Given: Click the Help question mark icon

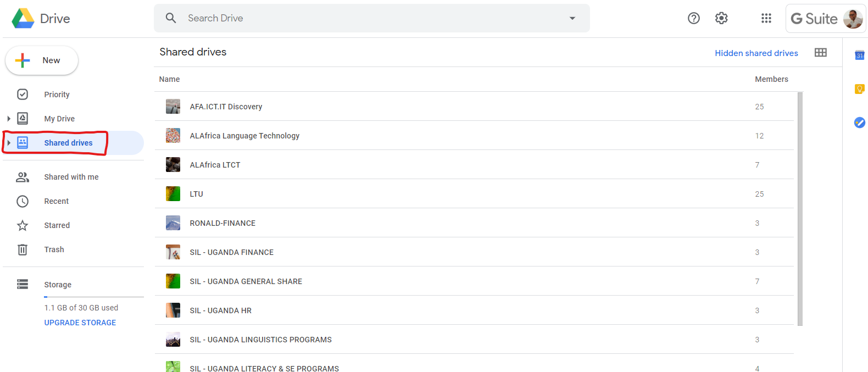Looking at the screenshot, I should pos(694,18).
